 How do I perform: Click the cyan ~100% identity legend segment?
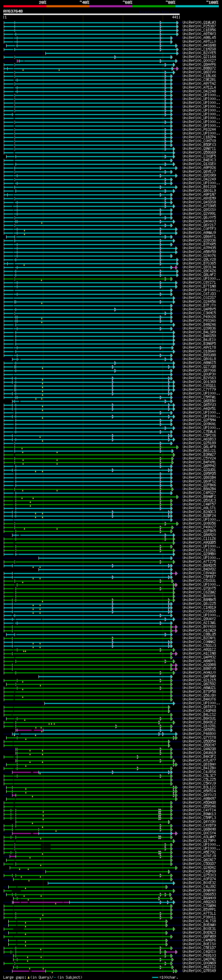tap(197, 7)
